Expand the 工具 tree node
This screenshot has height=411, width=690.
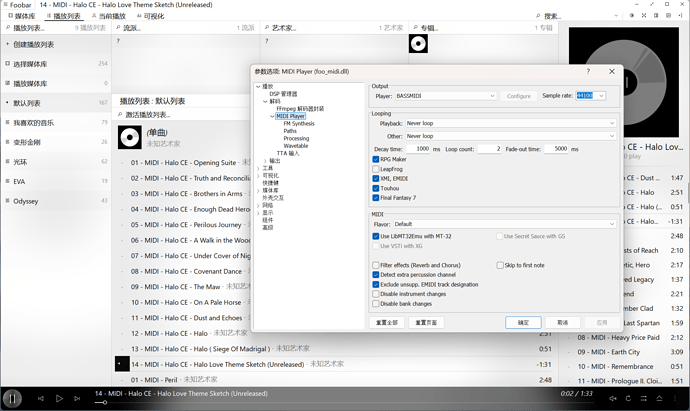pos(258,169)
